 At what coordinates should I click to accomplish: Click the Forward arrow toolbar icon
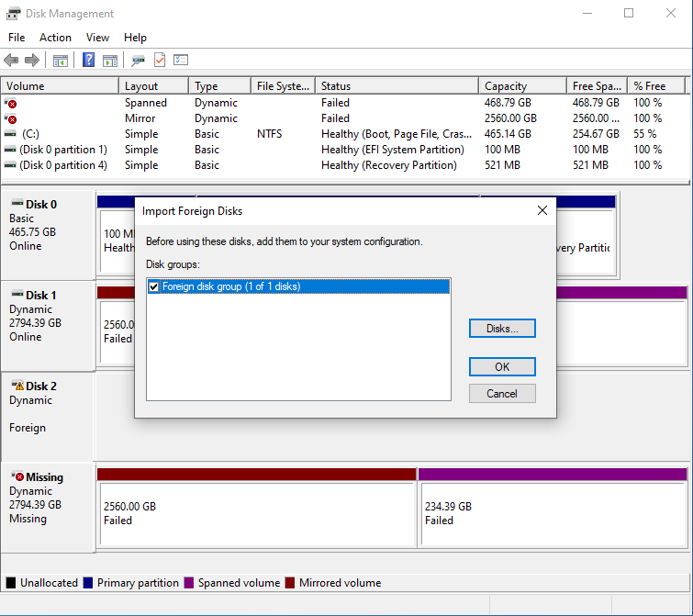coord(32,60)
